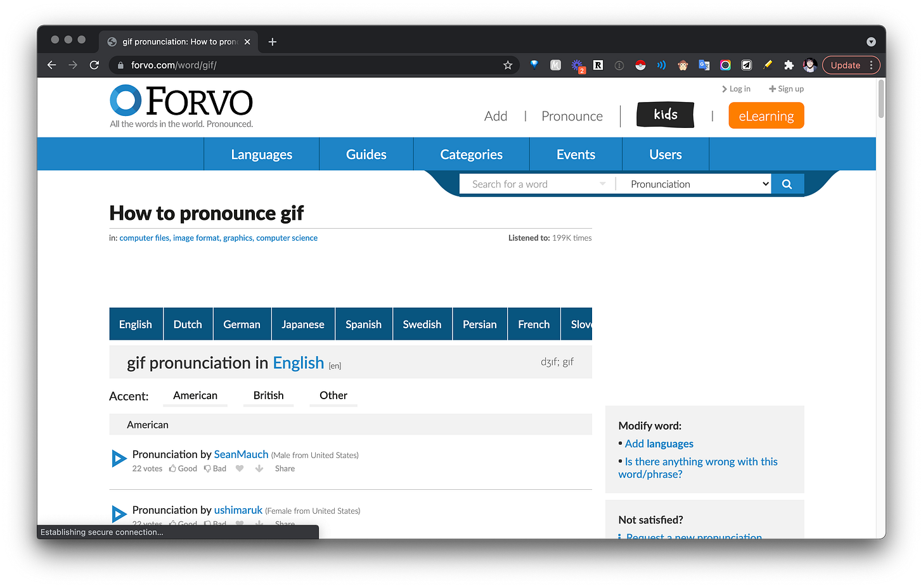The height and width of the screenshot is (588, 923).
Task: Vote Bad on SeanMauch's pronunciation
Action: point(215,469)
